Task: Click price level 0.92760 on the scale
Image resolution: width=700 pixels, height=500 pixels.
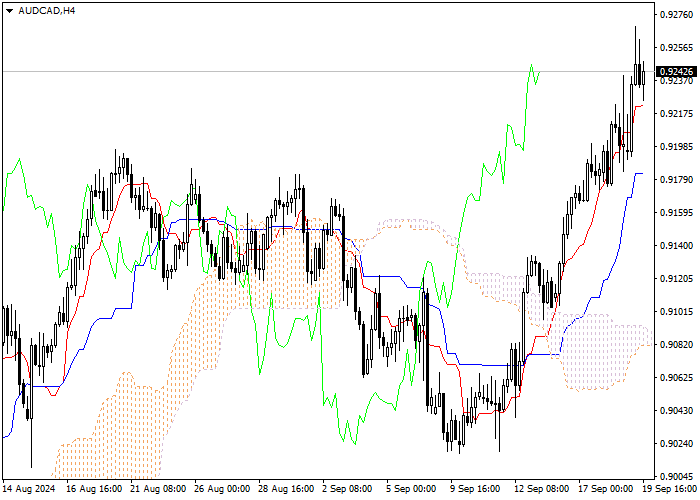Action: pos(676,15)
